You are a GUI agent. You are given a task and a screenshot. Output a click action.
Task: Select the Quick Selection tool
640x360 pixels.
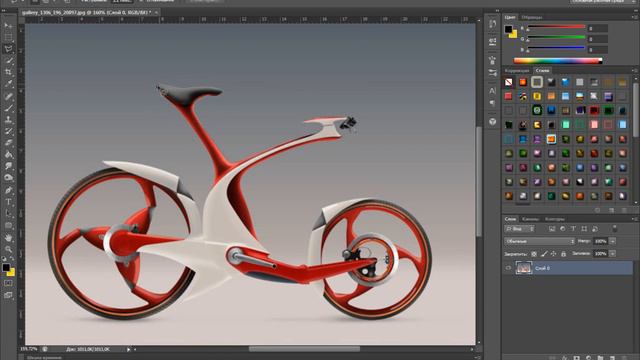8,61
